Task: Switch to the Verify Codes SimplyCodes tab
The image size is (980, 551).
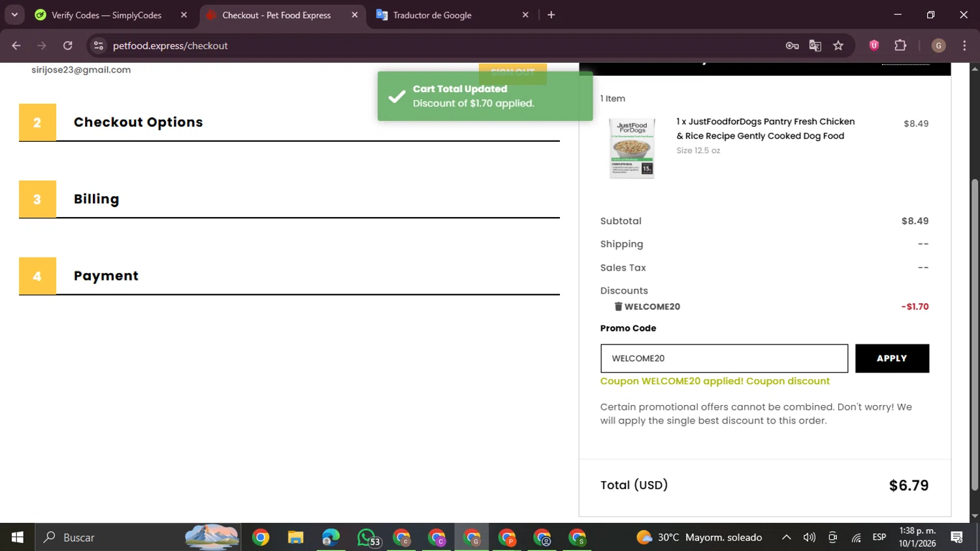Action: (x=106, y=15)
